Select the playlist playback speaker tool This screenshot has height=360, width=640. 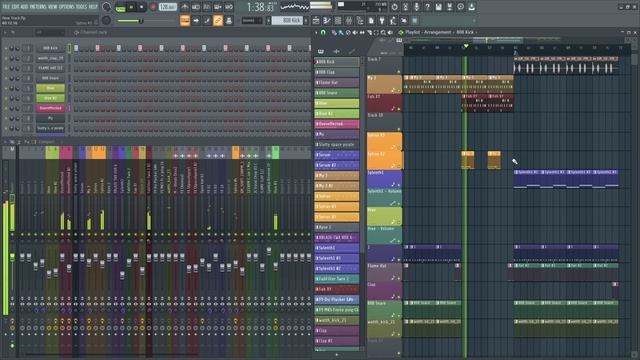(390, 32)
